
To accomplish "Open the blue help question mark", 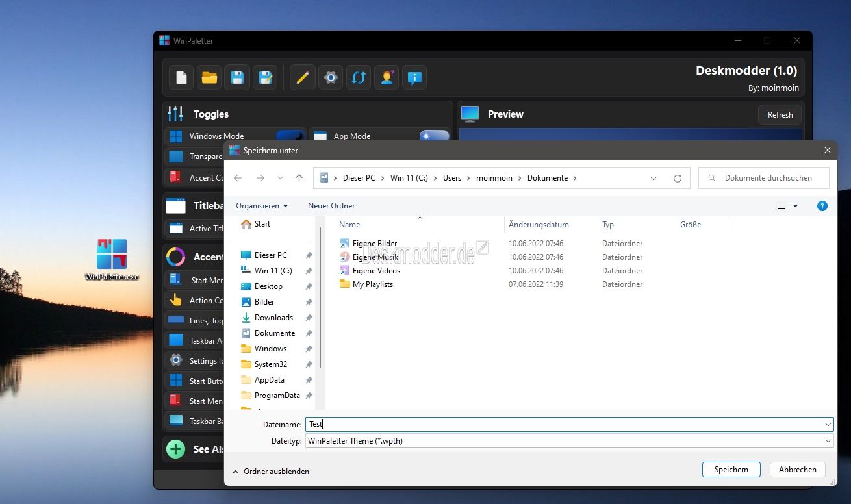I will [822, 206].
